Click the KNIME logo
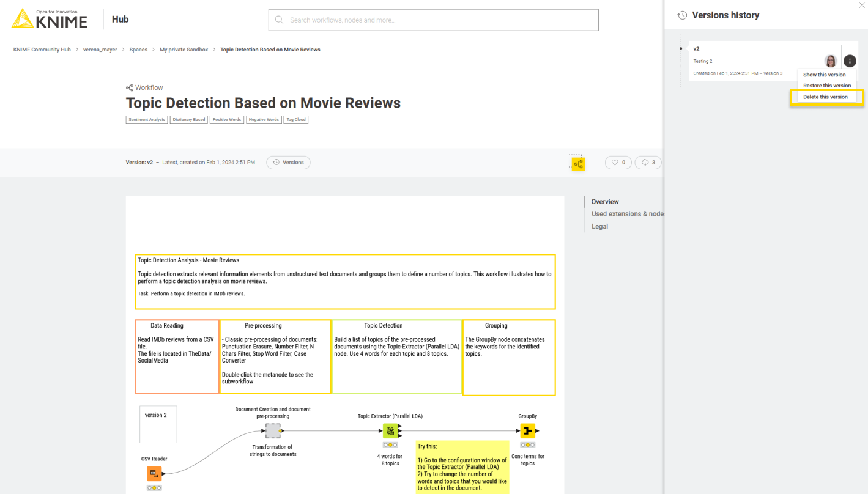The width and height of the screenshot is (868, 494). (x=50, y=19)
